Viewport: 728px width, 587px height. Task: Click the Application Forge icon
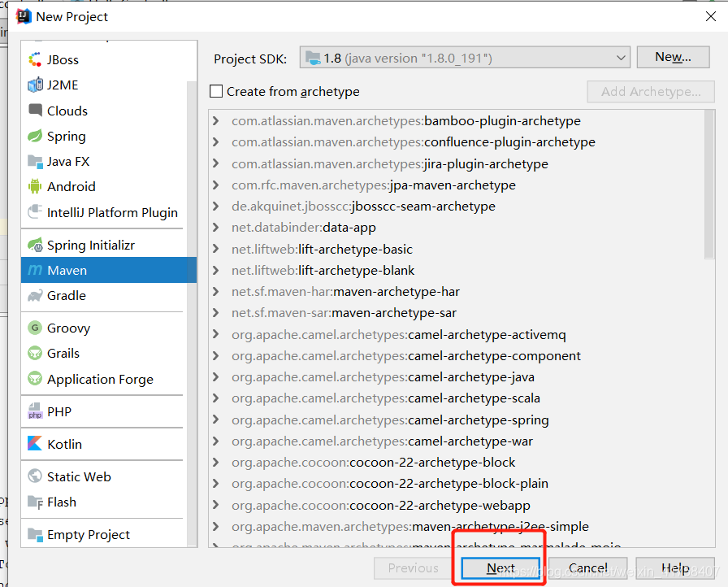coord(35,379)
